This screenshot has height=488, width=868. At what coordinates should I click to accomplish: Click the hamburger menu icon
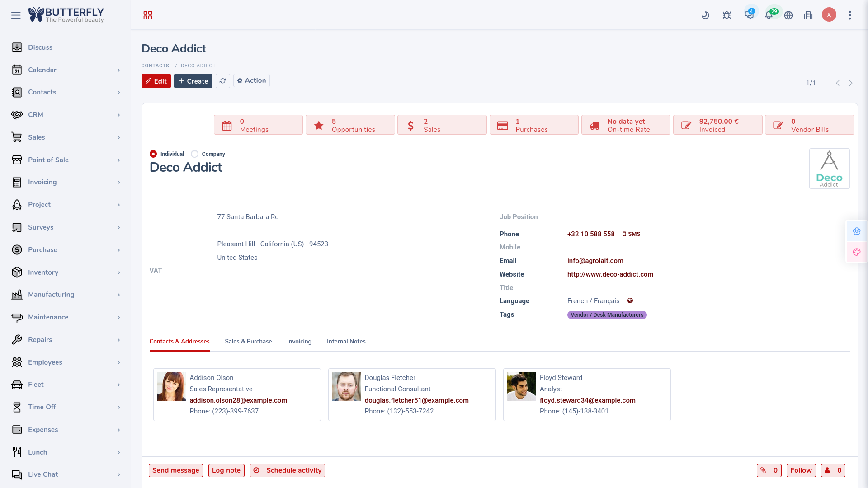[x=16, y=15]
